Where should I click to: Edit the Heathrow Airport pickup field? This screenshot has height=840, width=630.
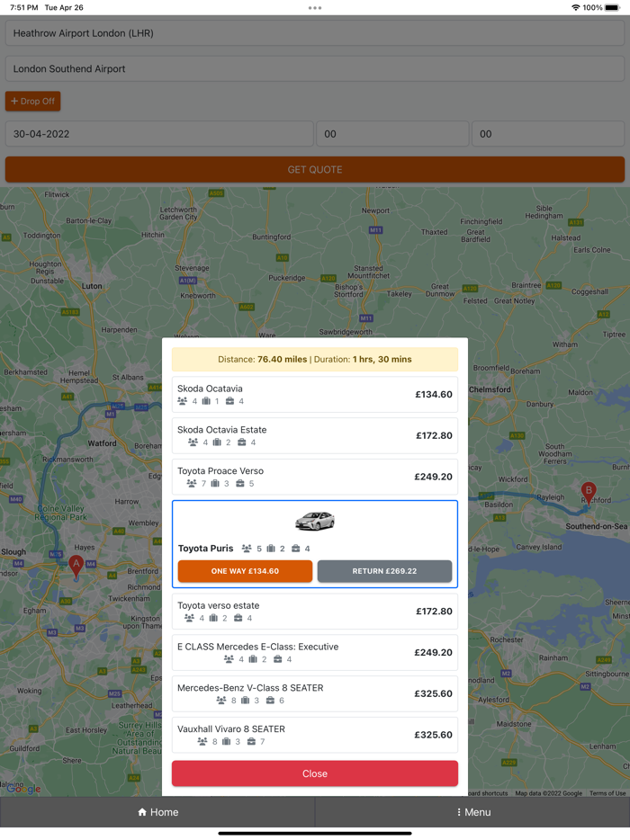coord(315,33)
